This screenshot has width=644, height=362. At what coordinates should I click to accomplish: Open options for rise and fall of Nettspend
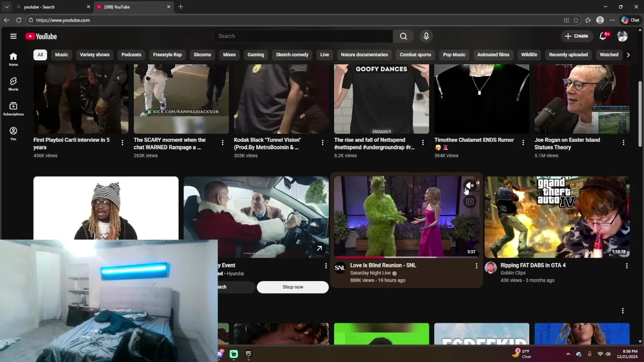click(x=423, y=143)
